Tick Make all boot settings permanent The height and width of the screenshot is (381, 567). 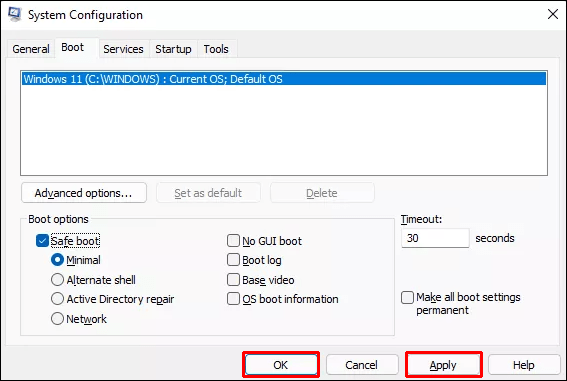click(x=408, y=297)
